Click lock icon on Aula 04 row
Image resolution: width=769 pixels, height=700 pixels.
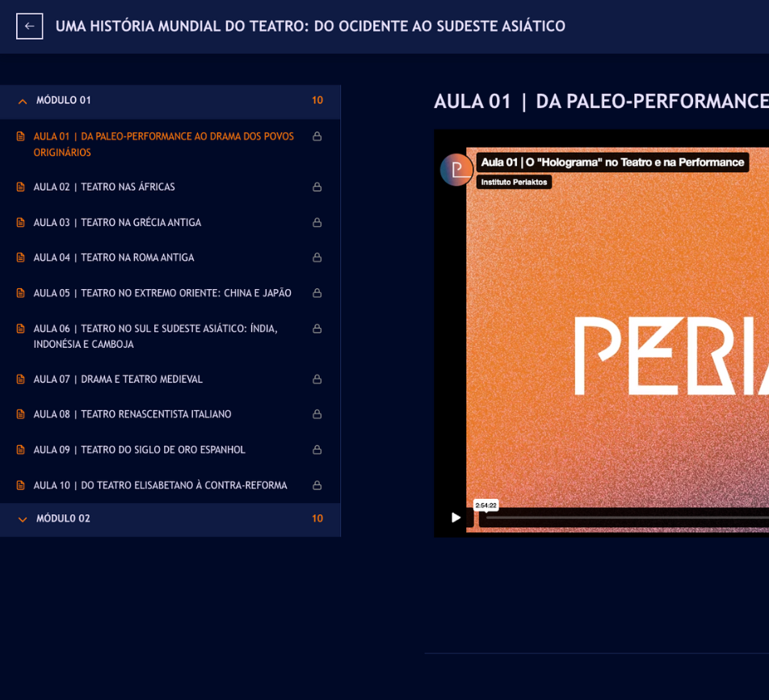click(x=317, y=258)
